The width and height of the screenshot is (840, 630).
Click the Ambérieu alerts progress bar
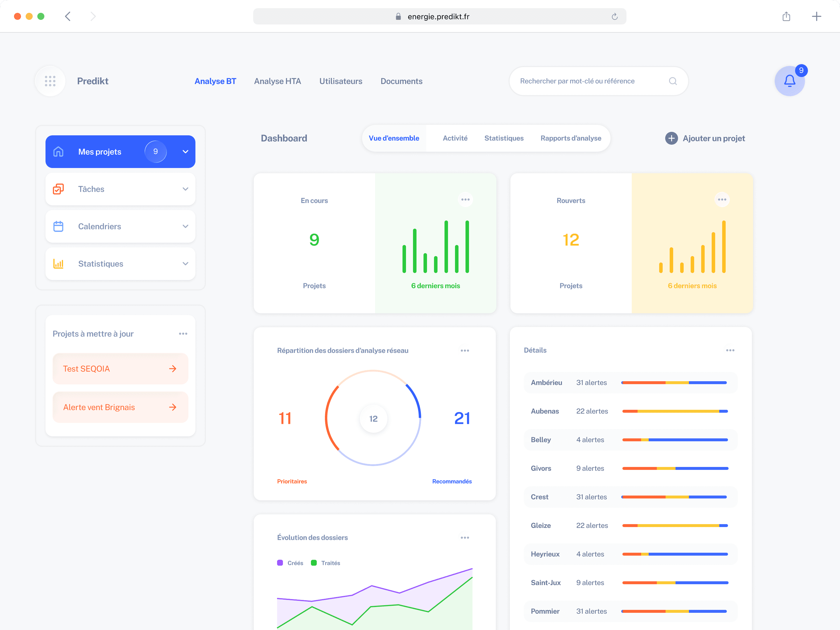pos(674,382)
